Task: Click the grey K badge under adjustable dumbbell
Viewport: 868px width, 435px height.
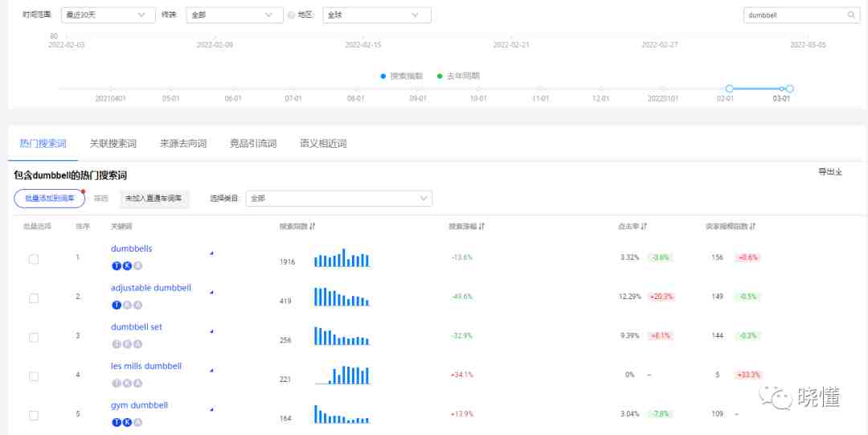Action: click(x=127, y=305)
